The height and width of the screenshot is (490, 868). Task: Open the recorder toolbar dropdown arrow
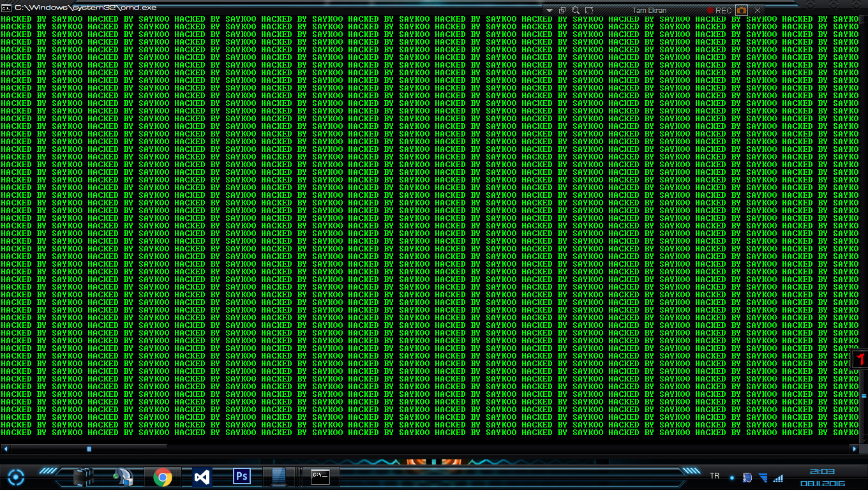coord(551,10)
